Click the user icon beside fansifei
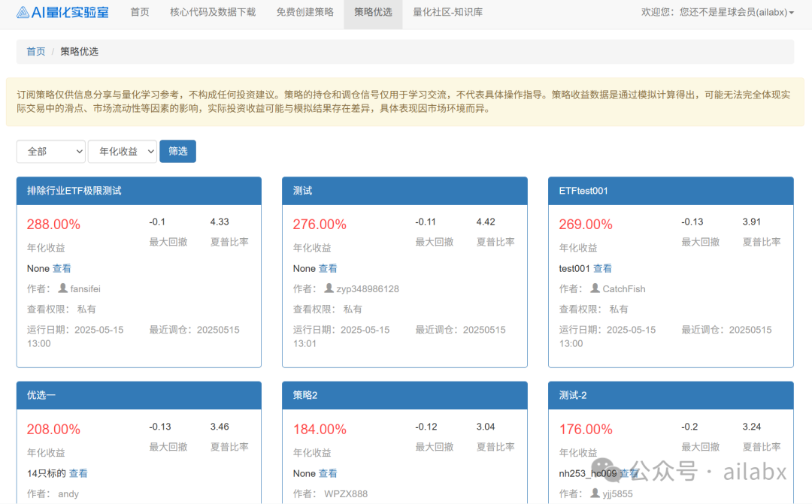The image size is (812, 504). coord(62,288)
